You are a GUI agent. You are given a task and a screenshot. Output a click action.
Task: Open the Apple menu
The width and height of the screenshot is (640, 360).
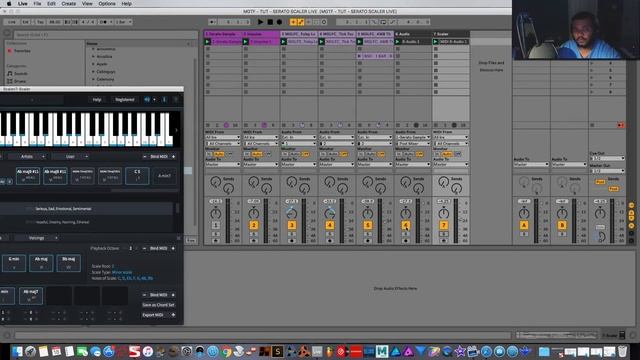[9, 4]
